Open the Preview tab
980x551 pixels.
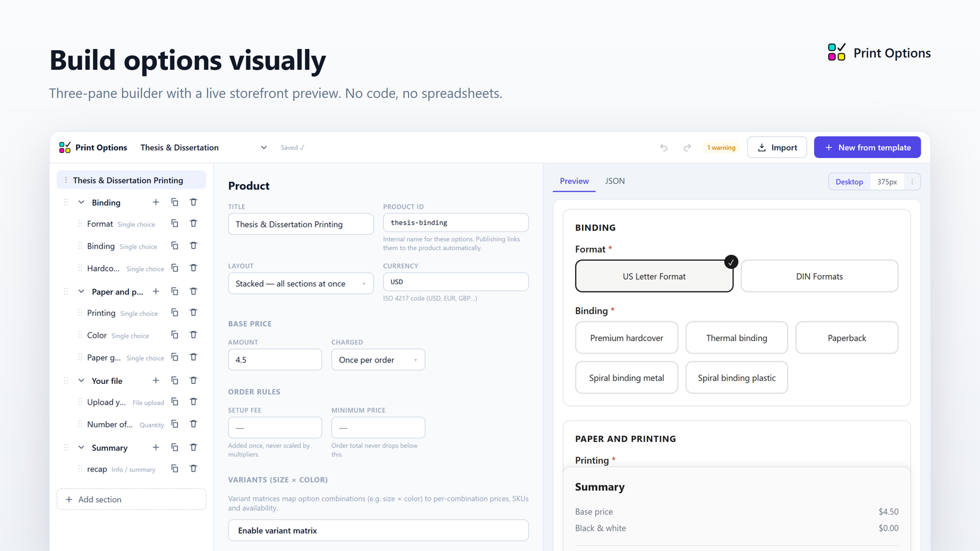tap(574, 181)
